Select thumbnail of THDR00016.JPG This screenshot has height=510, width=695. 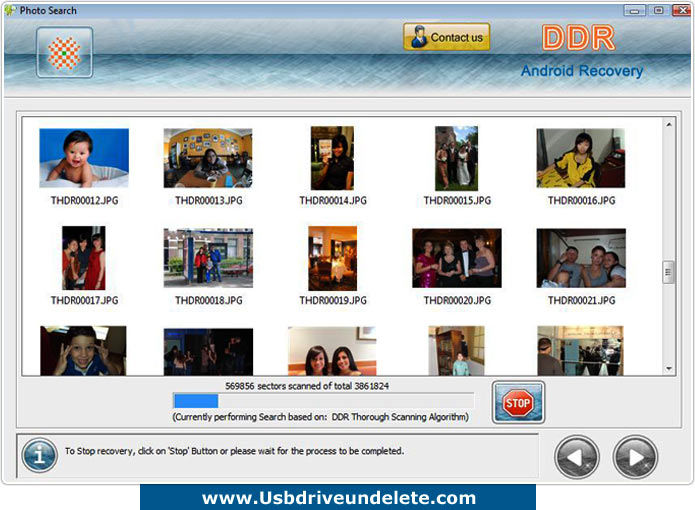coord(581,158)
